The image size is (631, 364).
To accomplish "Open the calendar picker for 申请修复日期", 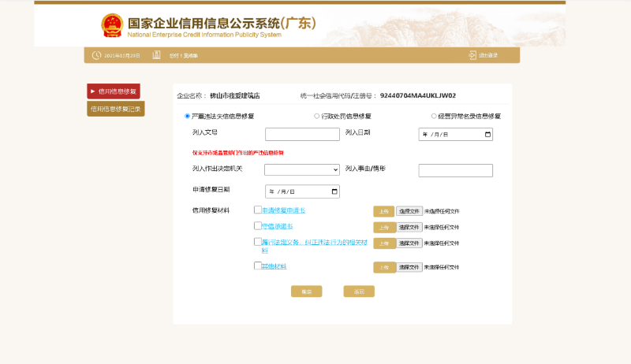I will pos(334,191).
